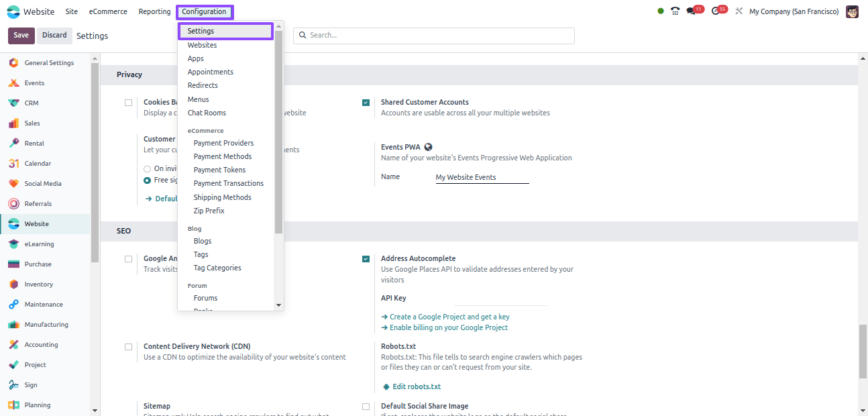Select the Rental app icon
This screenshot has width=868, height=416.
click(13, 144)
